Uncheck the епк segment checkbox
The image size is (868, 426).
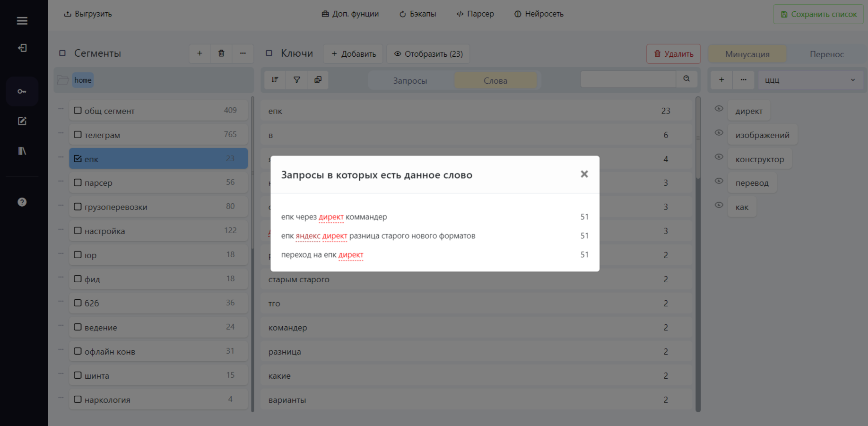pos(78,158)
